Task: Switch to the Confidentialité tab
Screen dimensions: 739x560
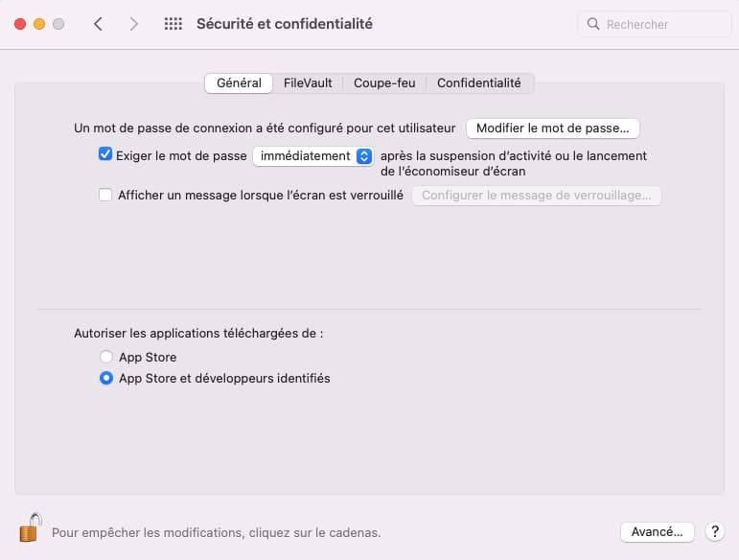Action: point(479,83)
